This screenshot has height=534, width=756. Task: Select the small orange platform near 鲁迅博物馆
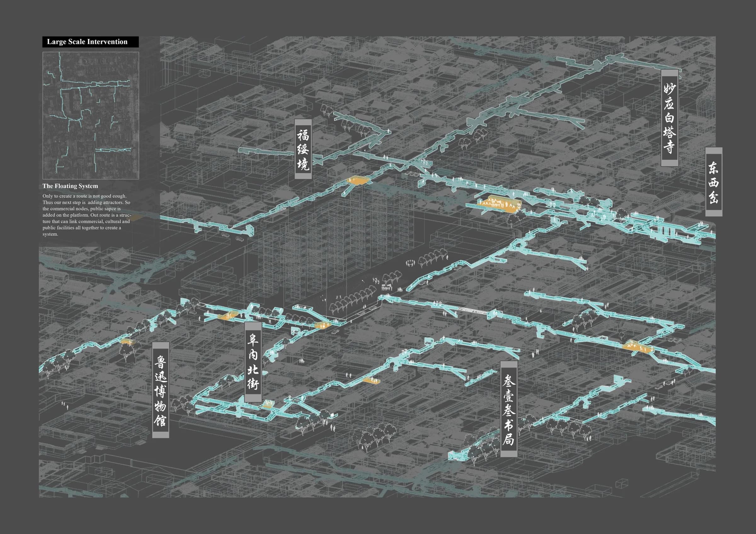127,341
